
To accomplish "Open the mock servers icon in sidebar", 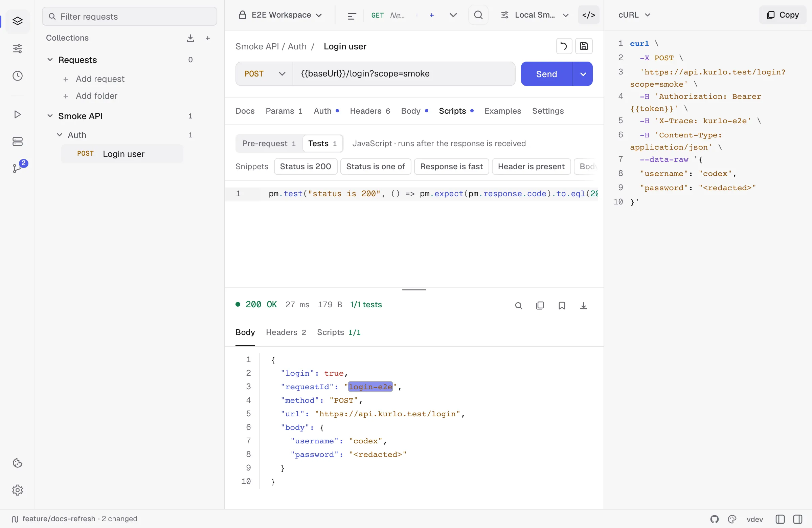I will click(x=17, y=141).
